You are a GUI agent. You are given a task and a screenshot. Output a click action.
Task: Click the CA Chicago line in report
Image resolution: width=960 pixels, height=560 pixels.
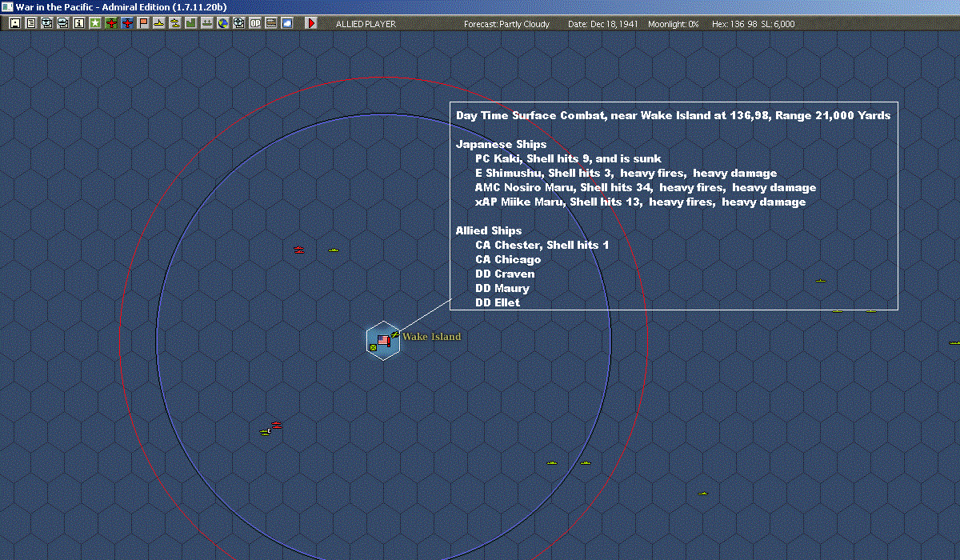[x=508, y=260]
